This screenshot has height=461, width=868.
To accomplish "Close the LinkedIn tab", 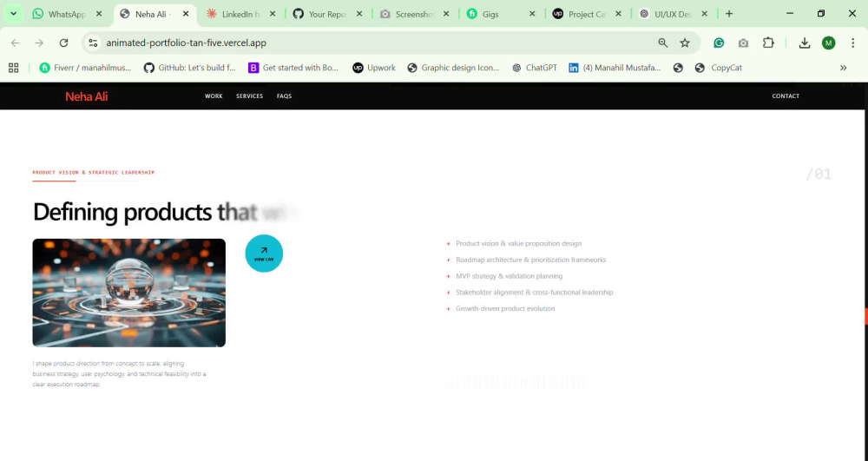I will [273, 15].
